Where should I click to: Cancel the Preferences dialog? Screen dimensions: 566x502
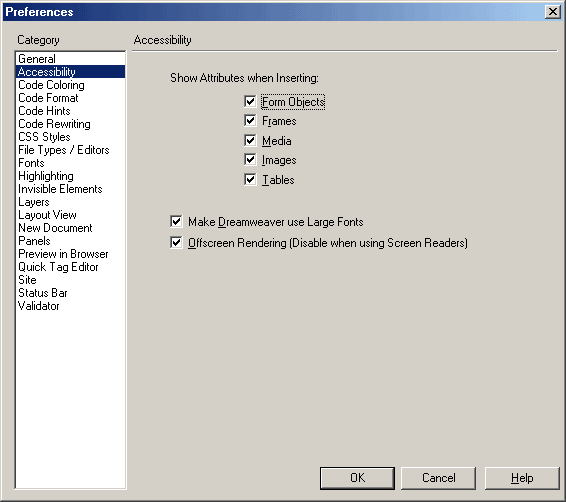(438, 478)
